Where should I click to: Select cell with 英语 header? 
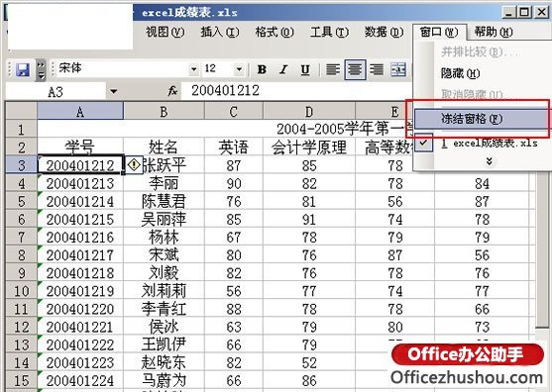tap(234, 147)
